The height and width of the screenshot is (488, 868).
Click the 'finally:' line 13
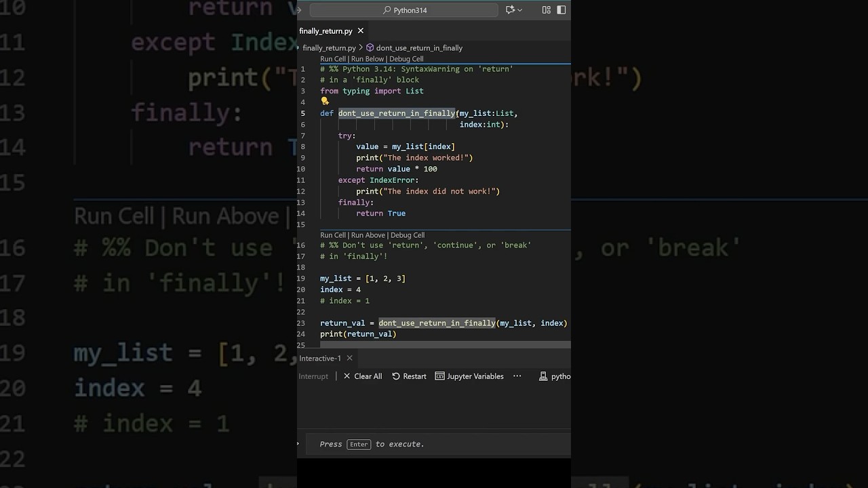coord(356,202)
